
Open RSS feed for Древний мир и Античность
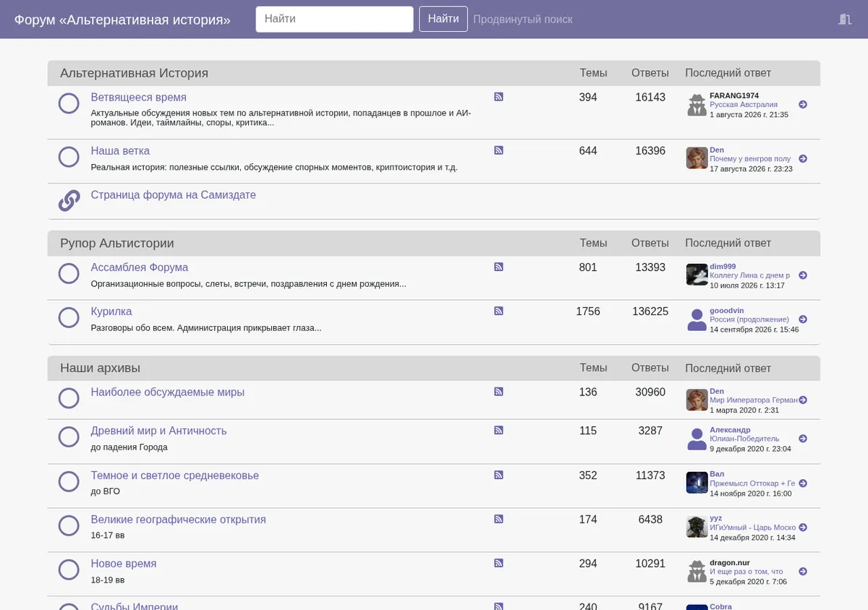tap(498, 430)
